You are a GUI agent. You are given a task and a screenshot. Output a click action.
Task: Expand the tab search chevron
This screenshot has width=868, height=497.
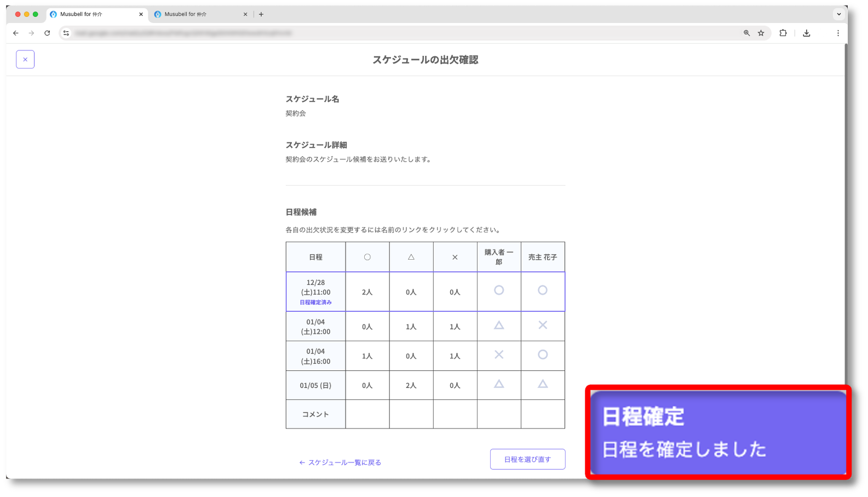(x=838, y=14)
